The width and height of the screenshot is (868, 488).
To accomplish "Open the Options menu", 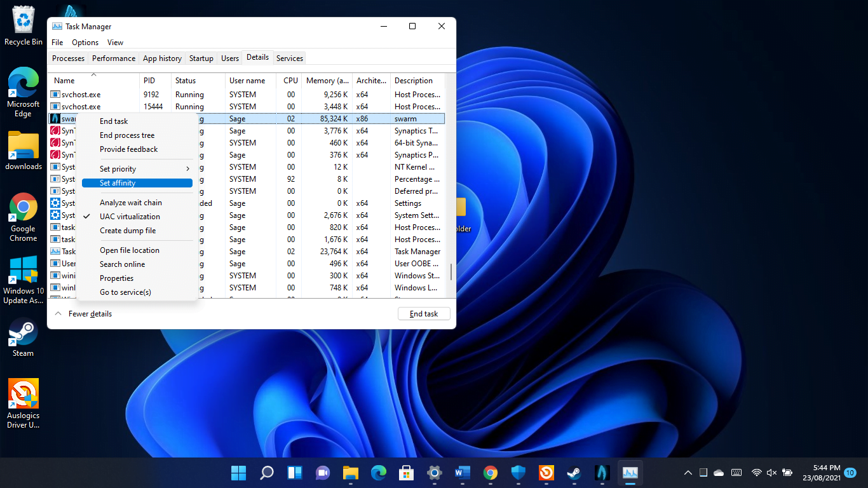I will point(85,42).
